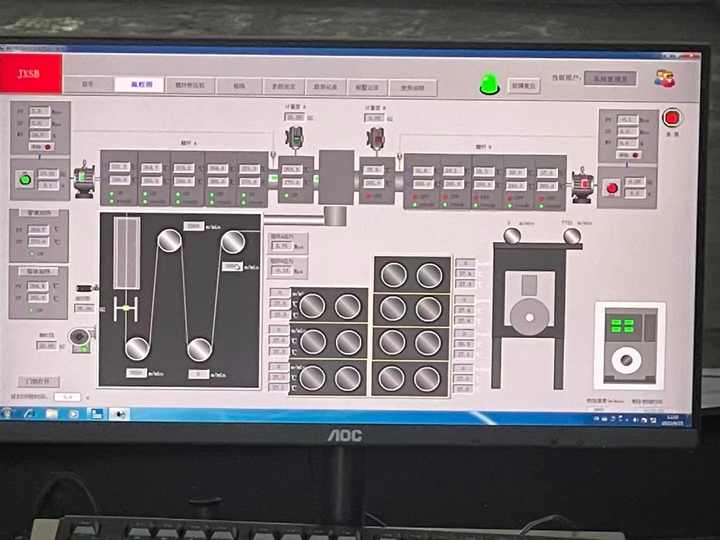The width and height of the screenshot is (720, 540).
Task: Toggle red-dot switch in top-right panel
Action: click(x=628, y=155)
